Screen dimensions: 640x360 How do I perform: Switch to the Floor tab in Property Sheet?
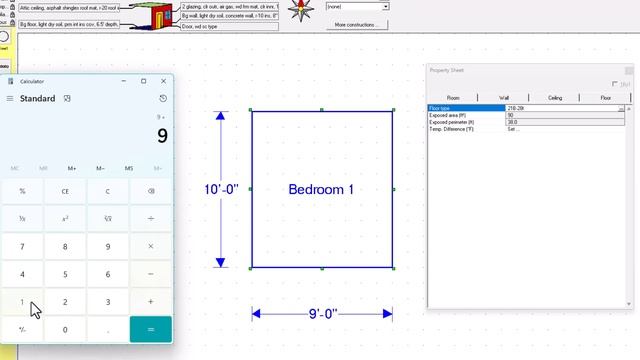click(606, 98)
